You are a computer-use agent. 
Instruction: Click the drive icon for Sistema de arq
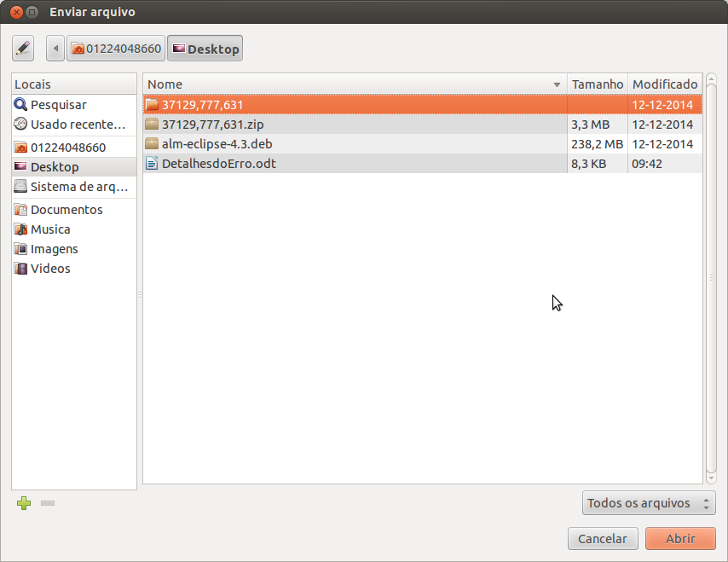tap(20, 186)
